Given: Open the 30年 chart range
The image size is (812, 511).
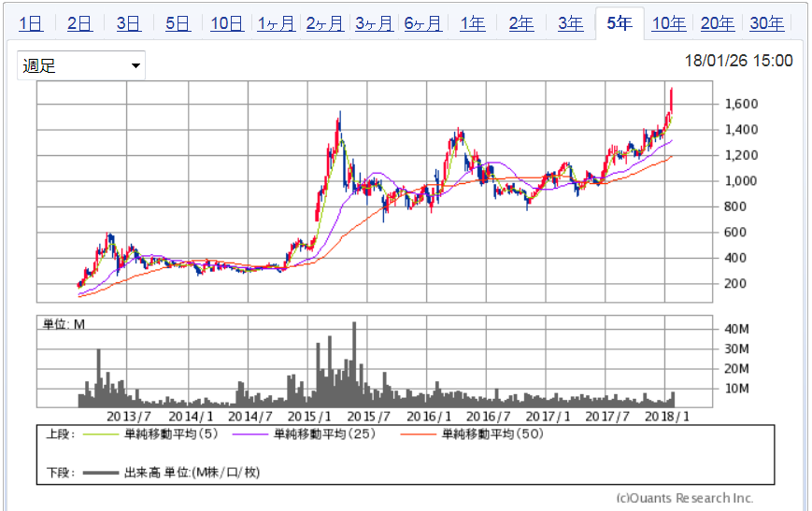Looking at the screenshot, I should tap(766, 23).
